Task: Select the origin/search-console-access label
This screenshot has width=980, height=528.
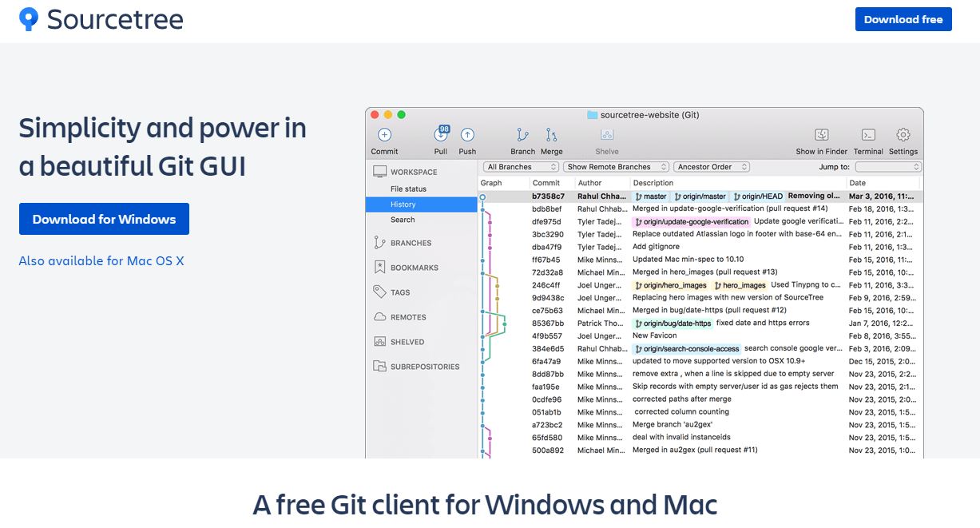Action: [687, 349]
